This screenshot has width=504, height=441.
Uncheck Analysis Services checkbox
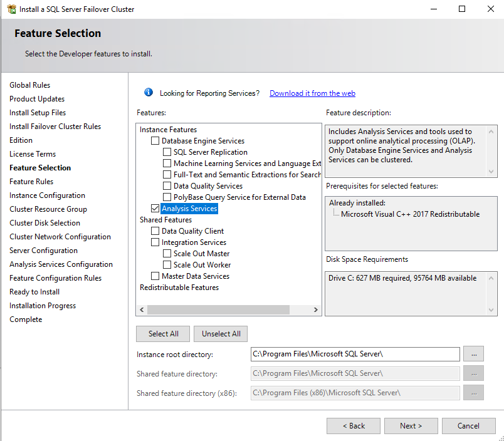tap(155, 208)
